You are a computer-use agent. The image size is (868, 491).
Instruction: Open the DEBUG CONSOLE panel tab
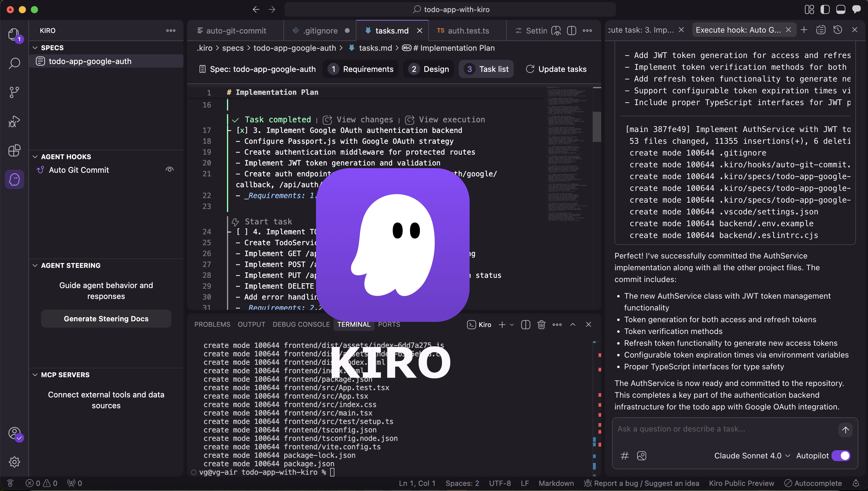[x=301, y=324]
